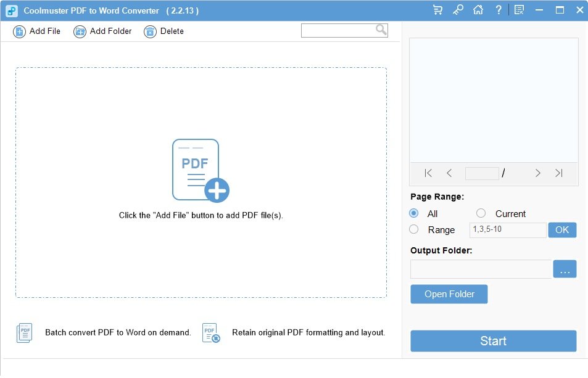Viewport: 588px width, 378px height.
Task: Click the shopping cart purchase icon
Action: [437, 10]
